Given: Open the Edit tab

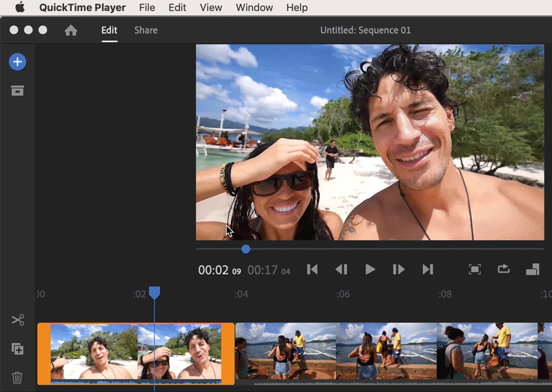Looking at the screenshot, I should (x=109, y=30).
